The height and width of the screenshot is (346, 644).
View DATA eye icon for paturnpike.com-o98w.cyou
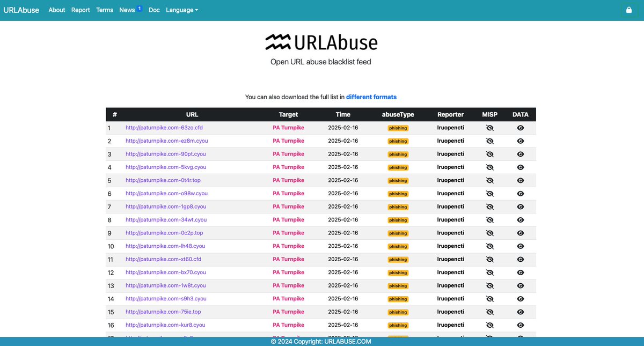[520, 194]
